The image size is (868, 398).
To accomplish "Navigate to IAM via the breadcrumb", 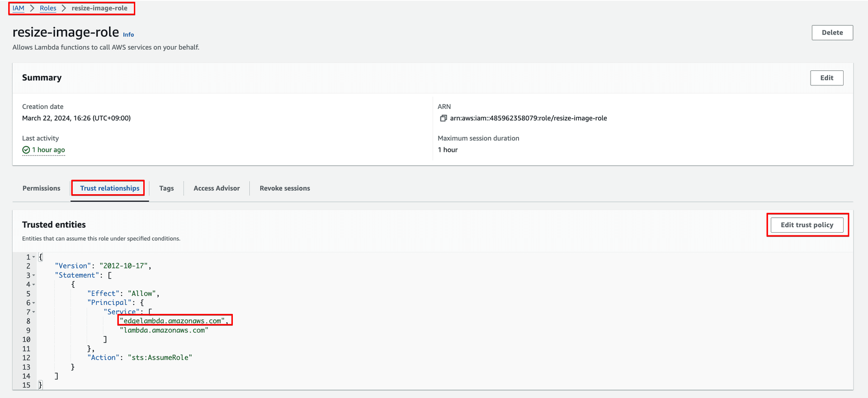I will click(19, 8).
